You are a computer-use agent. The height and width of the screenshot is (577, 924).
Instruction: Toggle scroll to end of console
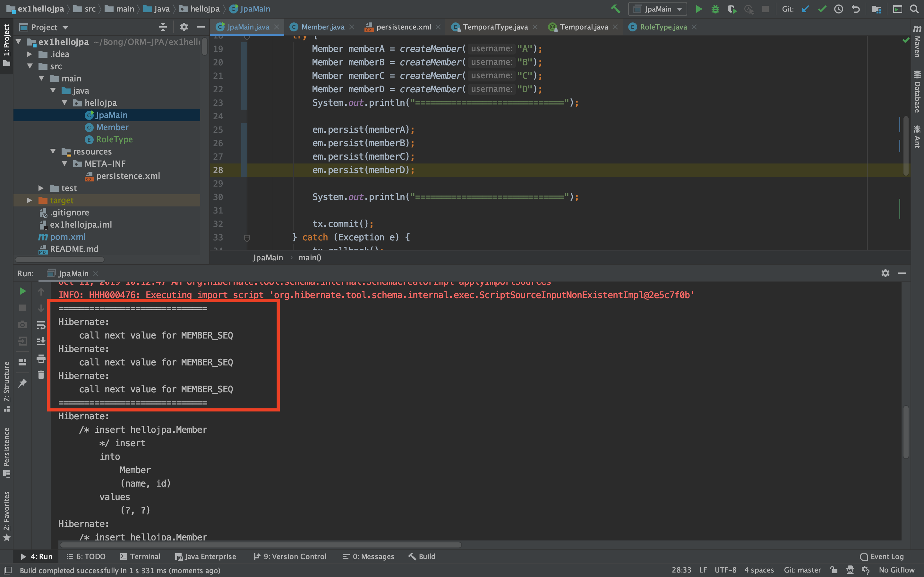pos(41,341)
